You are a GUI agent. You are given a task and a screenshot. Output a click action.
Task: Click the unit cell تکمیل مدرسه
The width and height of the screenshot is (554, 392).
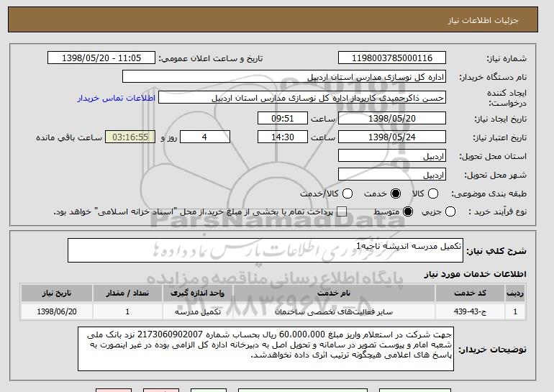coord(198,312)
